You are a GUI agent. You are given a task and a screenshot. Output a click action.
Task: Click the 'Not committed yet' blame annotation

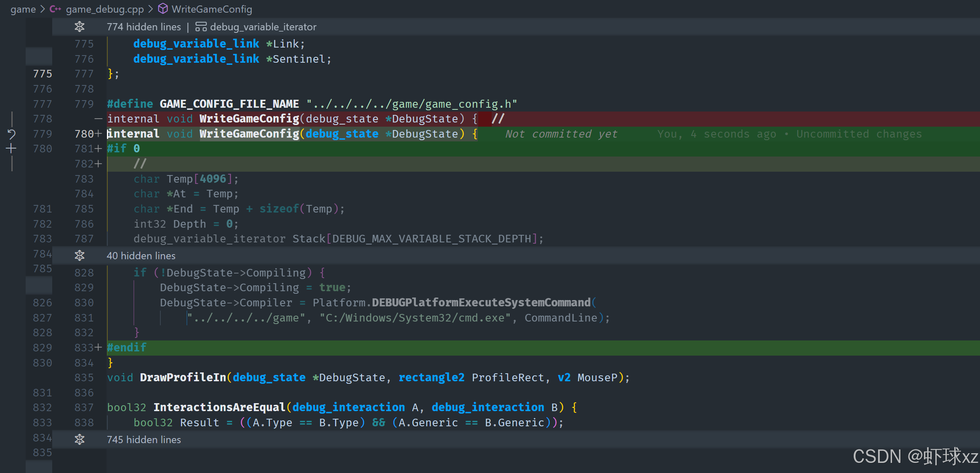(x=561, y=134)
